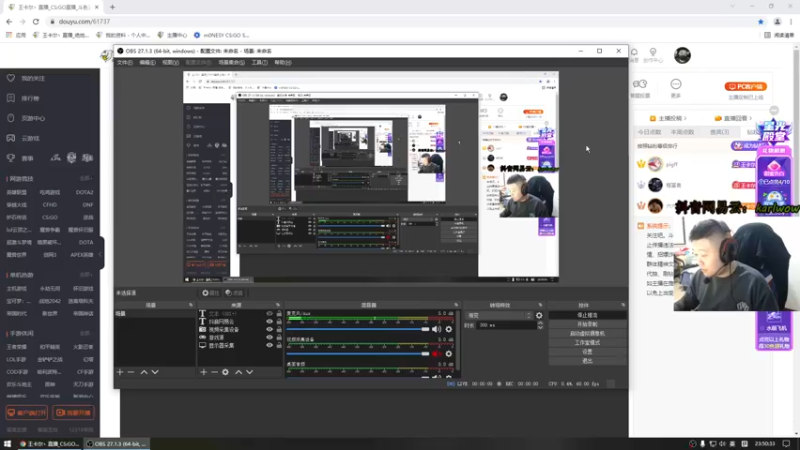Pop out the controls dock icon
800x450 pixels.
click(x=623, y=305)
